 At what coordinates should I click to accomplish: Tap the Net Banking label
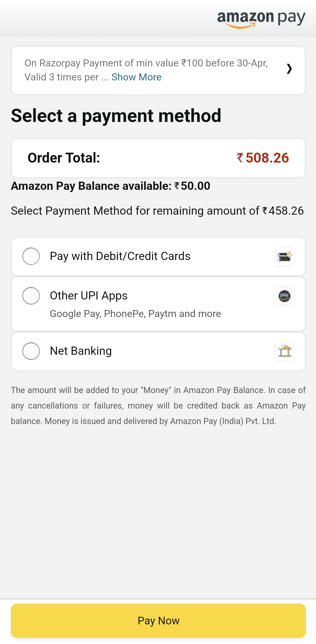[x=81, y=351]
